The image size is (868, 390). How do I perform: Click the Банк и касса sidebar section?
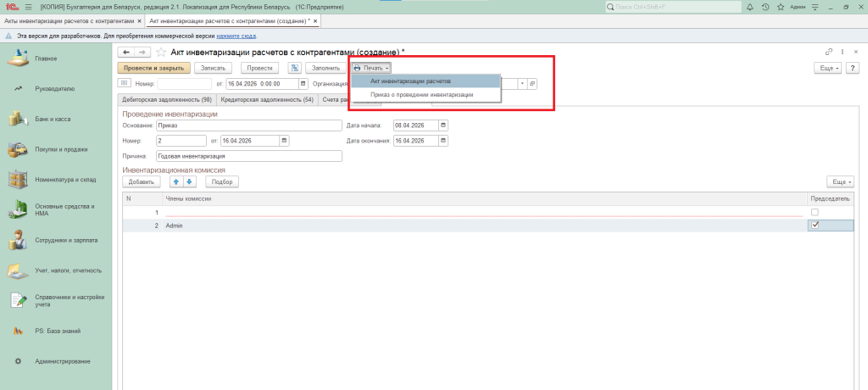point(53,119)
